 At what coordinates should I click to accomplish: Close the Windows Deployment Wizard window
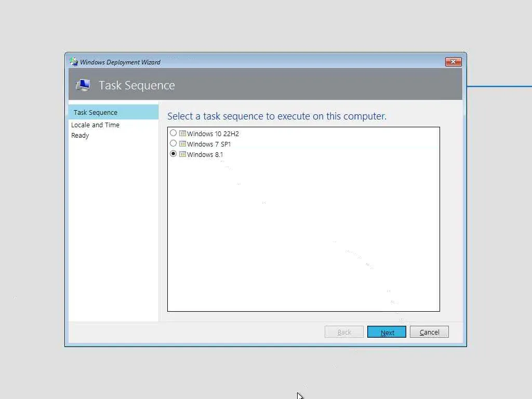click(x=453, y=62)
